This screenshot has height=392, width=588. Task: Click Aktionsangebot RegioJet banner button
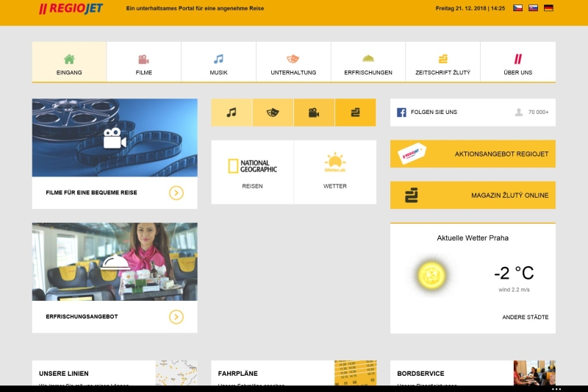pos(473,154)
